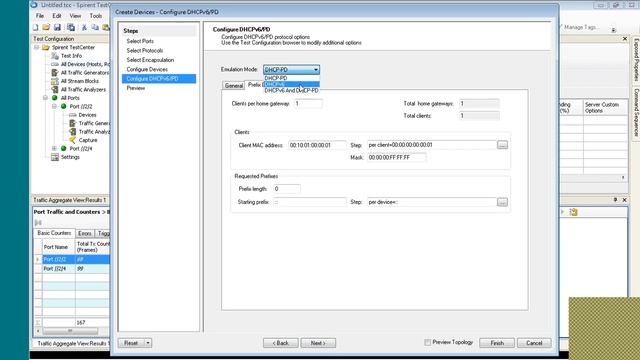
Task: Click the Spirent TestCenter folder icon
Action: 46,47
